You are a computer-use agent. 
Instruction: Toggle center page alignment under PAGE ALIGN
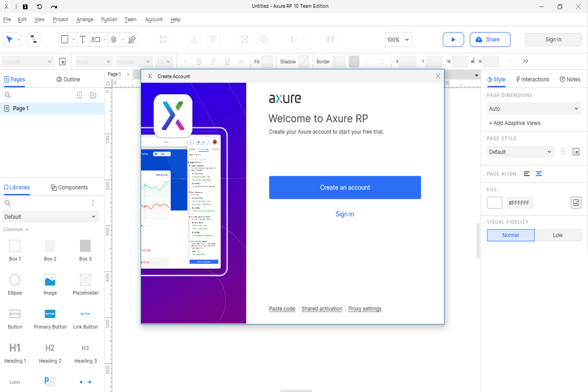(539, 173)
